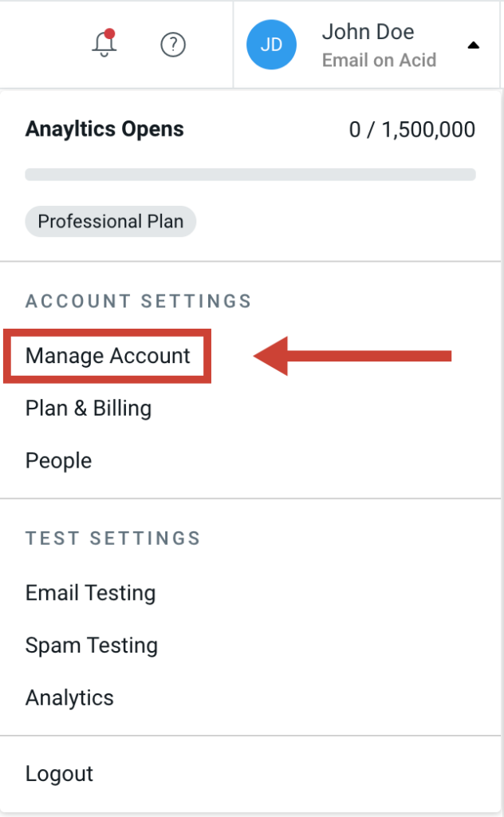Viewport: 504px width, 817px height.
Task: Open Manage Account settings
Action: 108,356
